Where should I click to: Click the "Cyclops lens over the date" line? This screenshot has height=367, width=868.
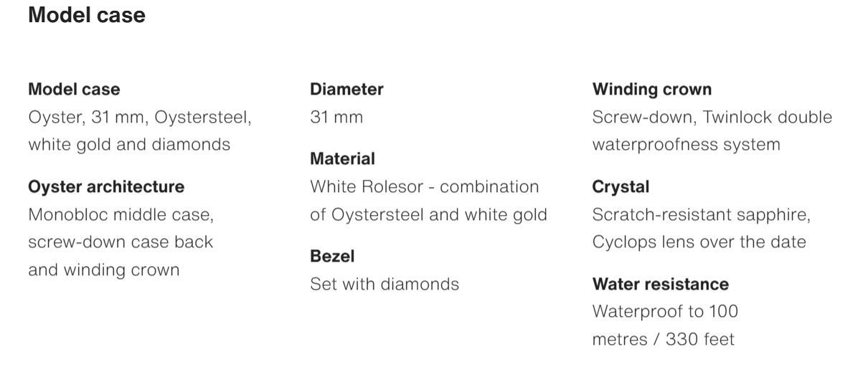(699, 242)
